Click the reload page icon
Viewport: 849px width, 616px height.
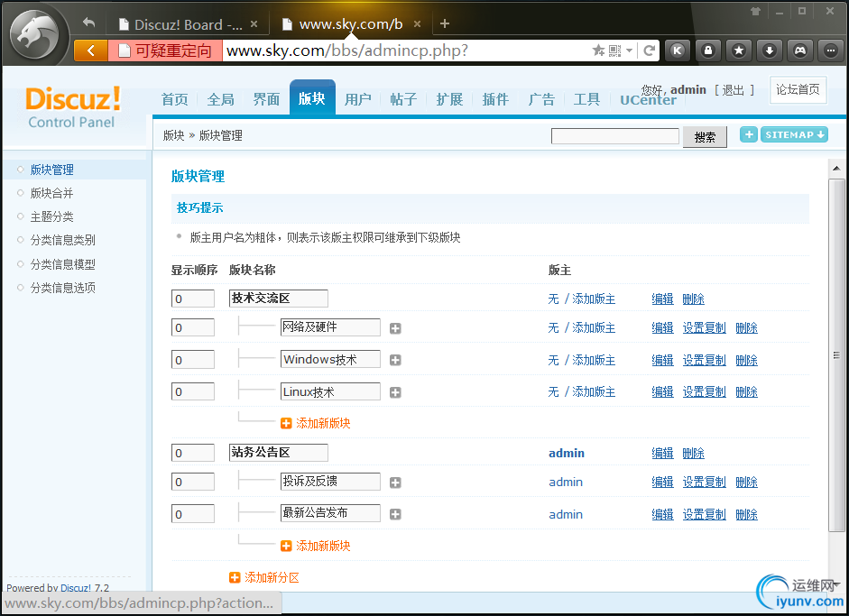649,51
